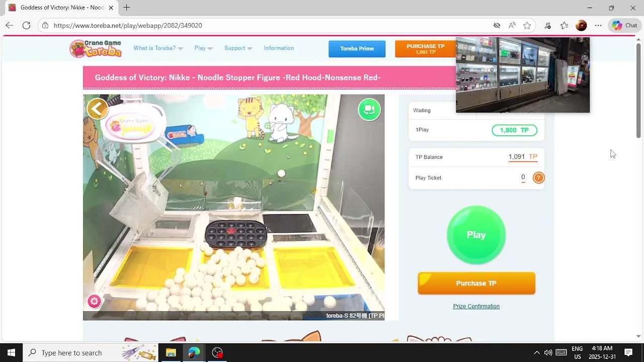Click the address bar URL
Image resolution: width=644 pixels, height=362 pixels.
tap(128, 25)
